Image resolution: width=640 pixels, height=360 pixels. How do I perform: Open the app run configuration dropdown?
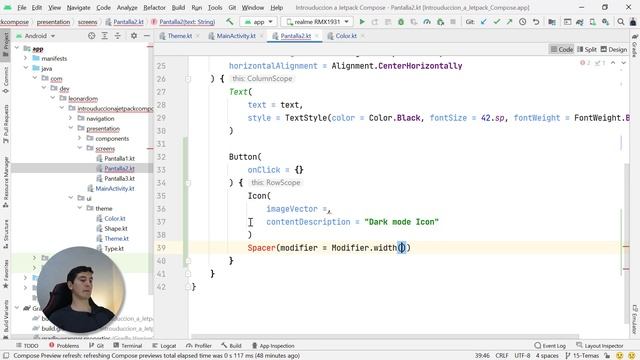tap(258, 22)
